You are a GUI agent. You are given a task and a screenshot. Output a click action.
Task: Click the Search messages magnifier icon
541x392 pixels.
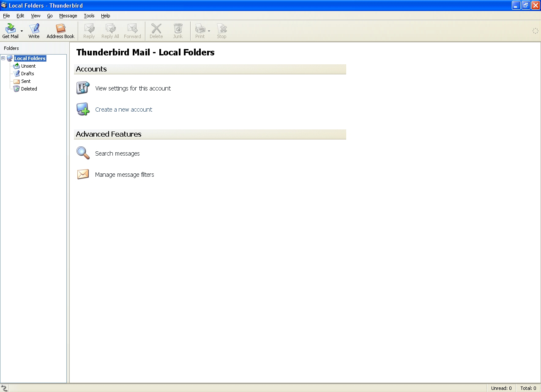(x=83, y=153)
